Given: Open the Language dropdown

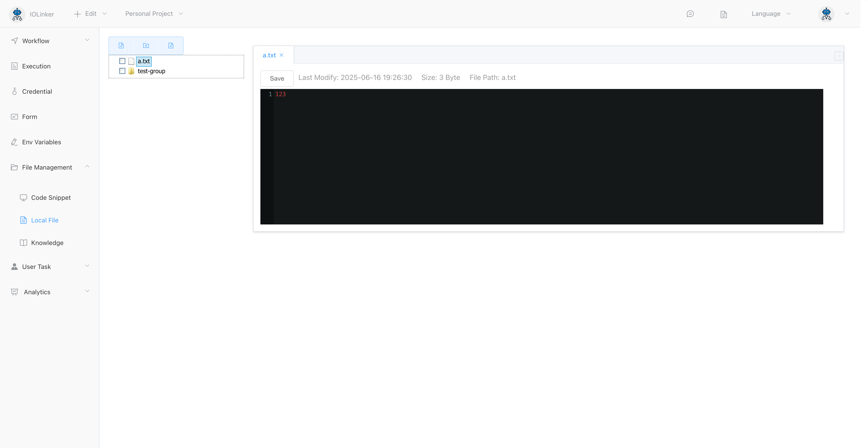Looking at the screenshot, I should point(771,14).
